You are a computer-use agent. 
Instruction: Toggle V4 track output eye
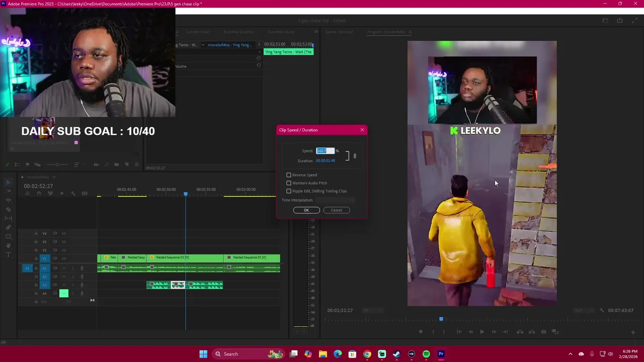point(64,233)
